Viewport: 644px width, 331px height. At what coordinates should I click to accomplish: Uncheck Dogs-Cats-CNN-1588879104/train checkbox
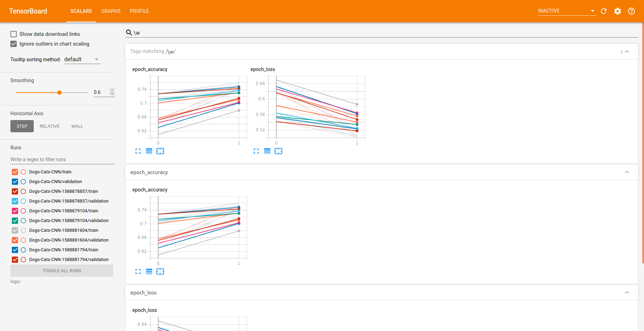(x=15, y=211)
